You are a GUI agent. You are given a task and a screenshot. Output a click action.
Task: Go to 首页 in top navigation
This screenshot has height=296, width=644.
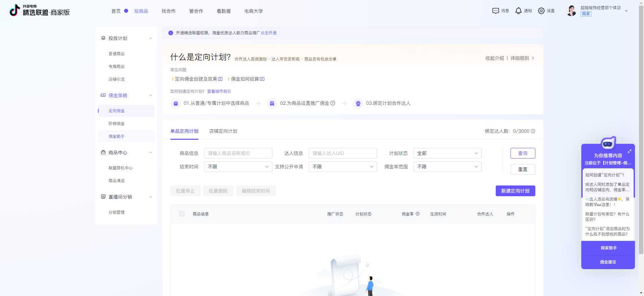click(x=116, y=11)
